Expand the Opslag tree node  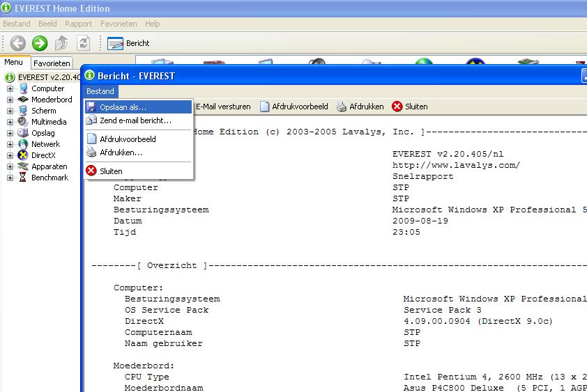point(10,133)
